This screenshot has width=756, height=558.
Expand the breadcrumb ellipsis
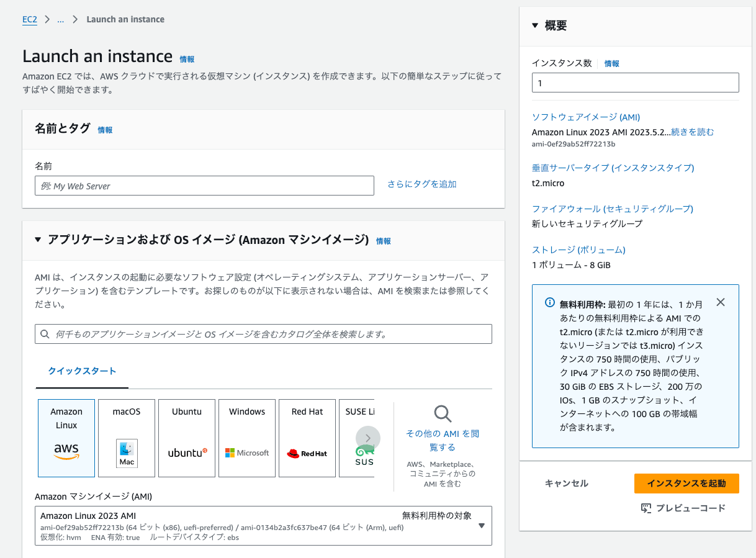pyautogui.click(x=61, y=19)
